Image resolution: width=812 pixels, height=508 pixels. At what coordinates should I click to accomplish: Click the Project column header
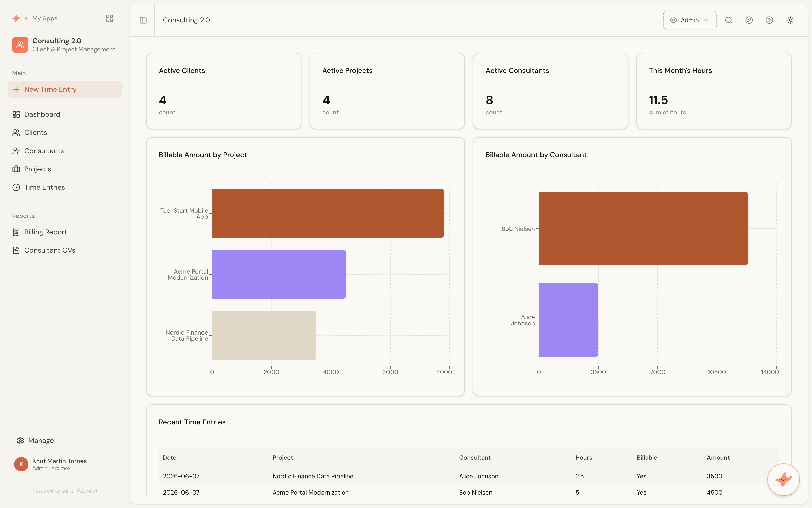pos(282,458)
